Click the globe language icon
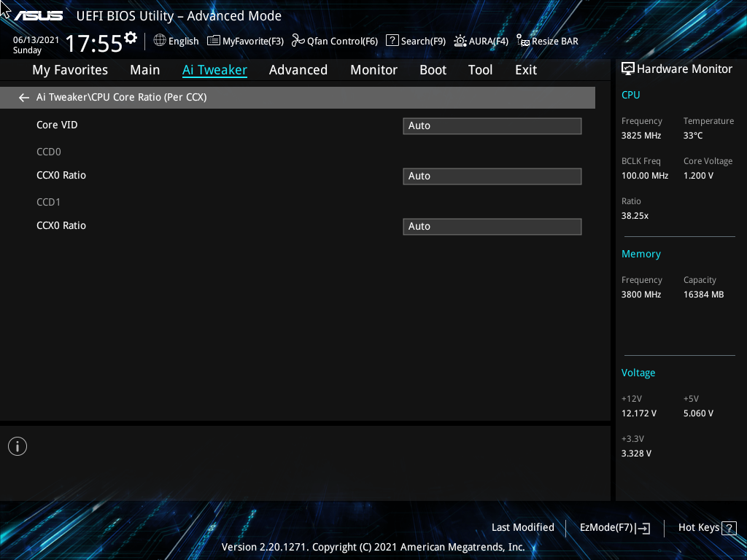The image size is (747, 560). coord(160,41)
